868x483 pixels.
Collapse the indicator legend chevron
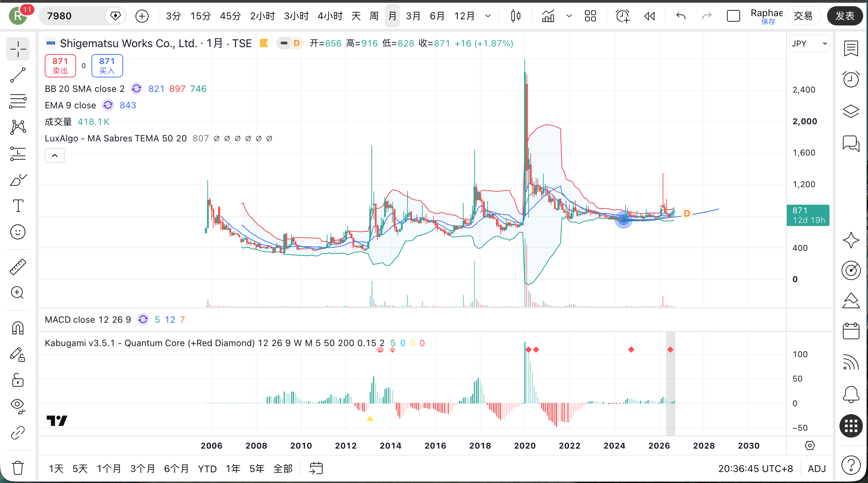pos(55,155)
